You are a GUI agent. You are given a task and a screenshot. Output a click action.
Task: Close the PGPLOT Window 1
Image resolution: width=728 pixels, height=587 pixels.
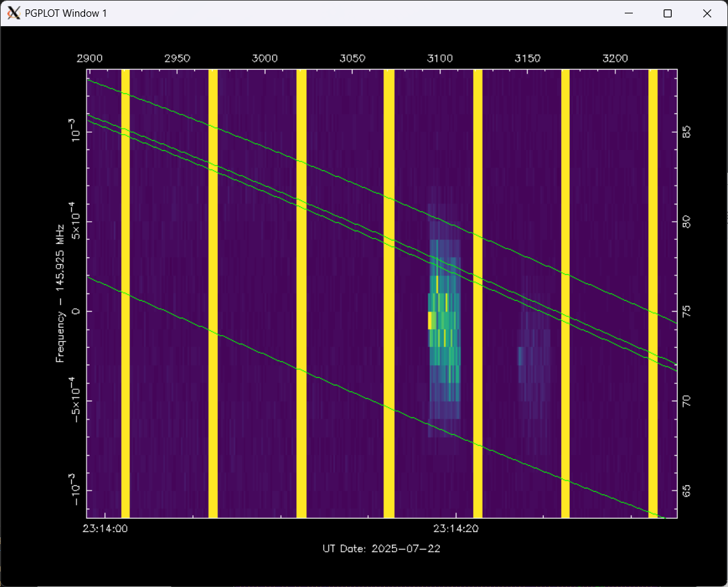tap(707, 13)
